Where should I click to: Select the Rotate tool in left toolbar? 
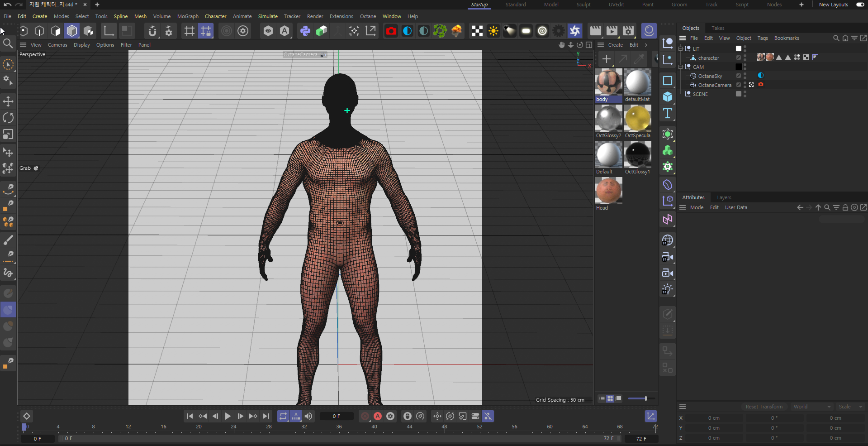tap(8, 118)
